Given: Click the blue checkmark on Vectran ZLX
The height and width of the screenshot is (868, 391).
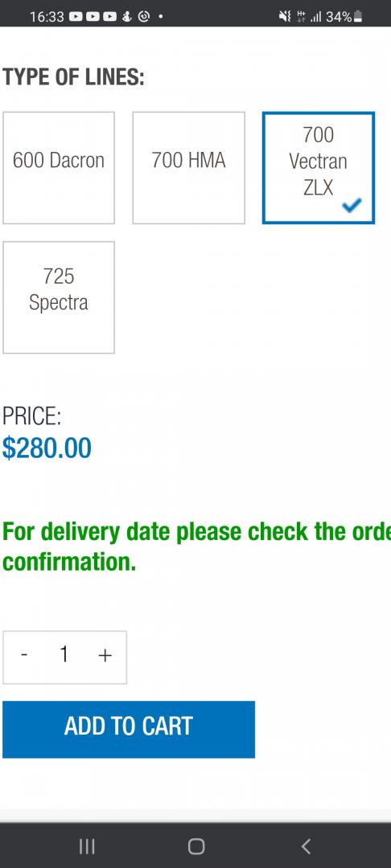Looking at the screenshot, I should [x=352, y=206].
